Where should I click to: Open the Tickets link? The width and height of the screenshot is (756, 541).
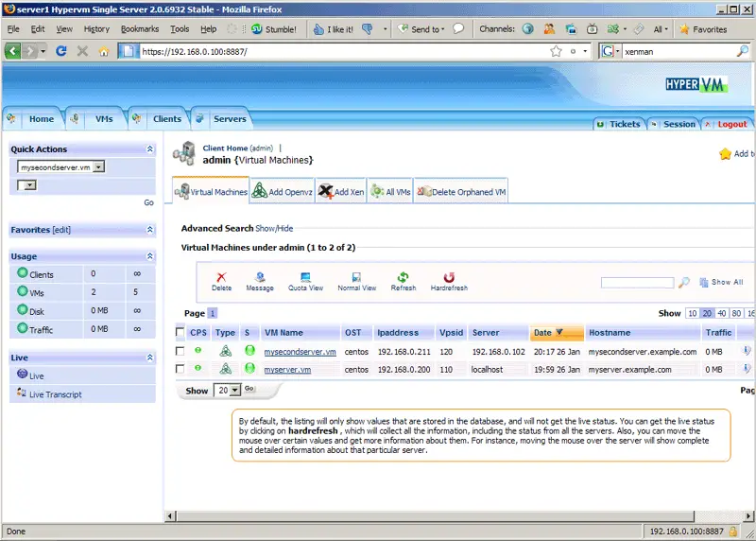625,124
